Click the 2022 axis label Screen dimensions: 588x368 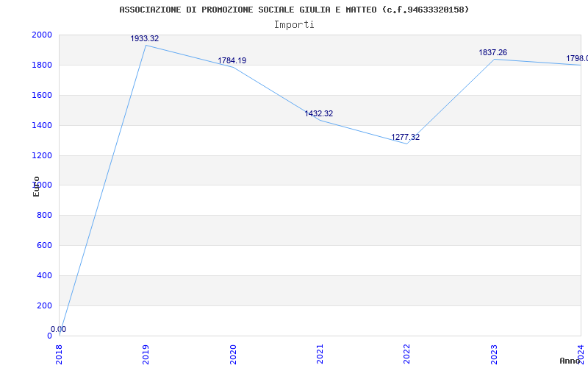click(x=407, y=355)
